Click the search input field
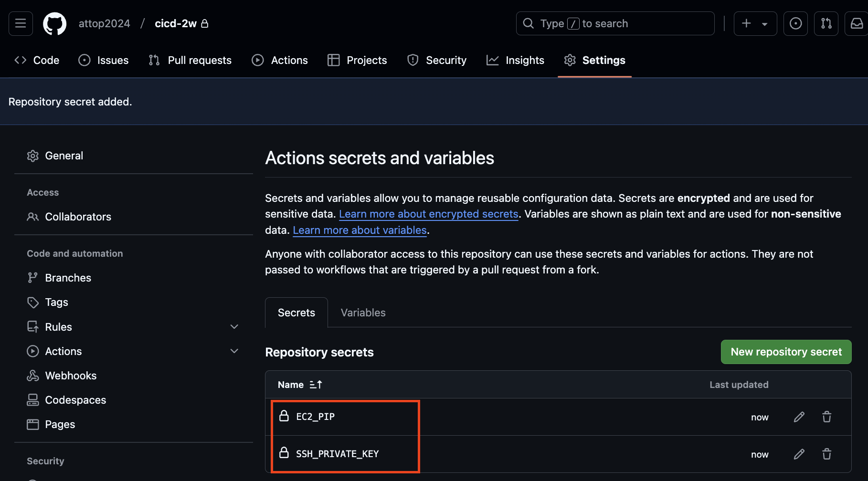Screen dimensions: 868x481 tap(615, 23)
